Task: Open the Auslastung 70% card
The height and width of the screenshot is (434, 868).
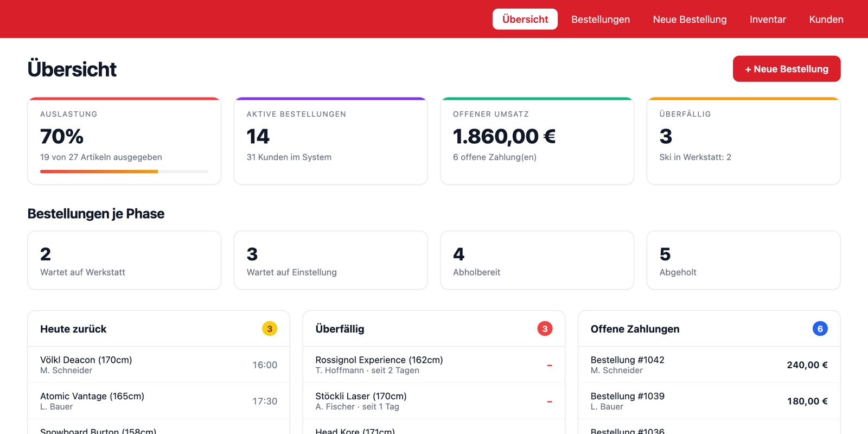Action: [x=124, y=141]
